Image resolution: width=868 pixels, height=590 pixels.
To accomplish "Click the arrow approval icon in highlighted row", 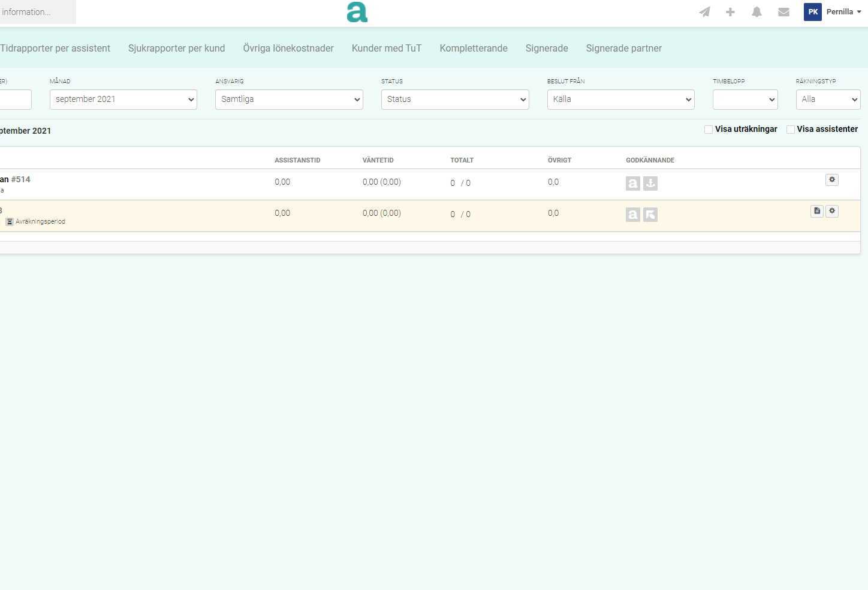I will point(650,215).
